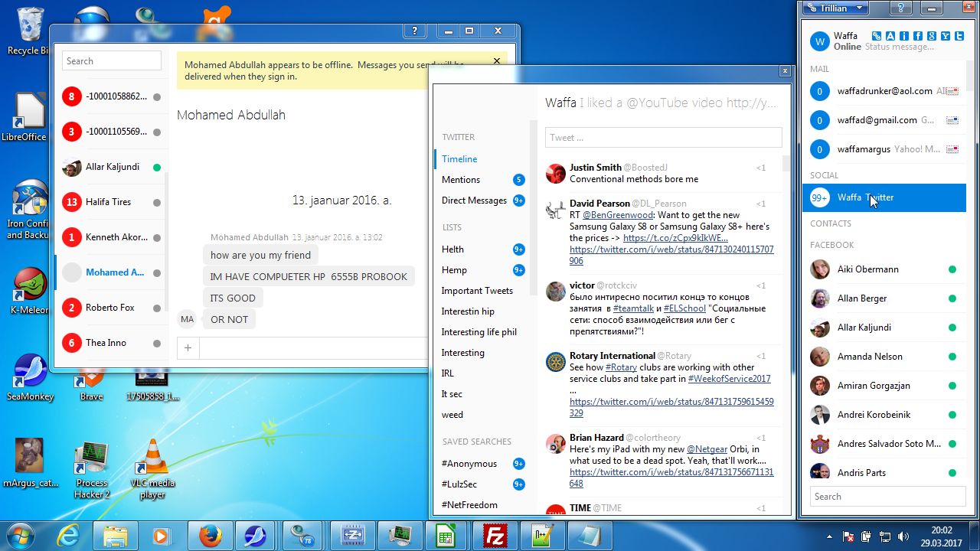
Task: Click Waffa's profile avatar in Trillian
Action: (x=820, y=41)
